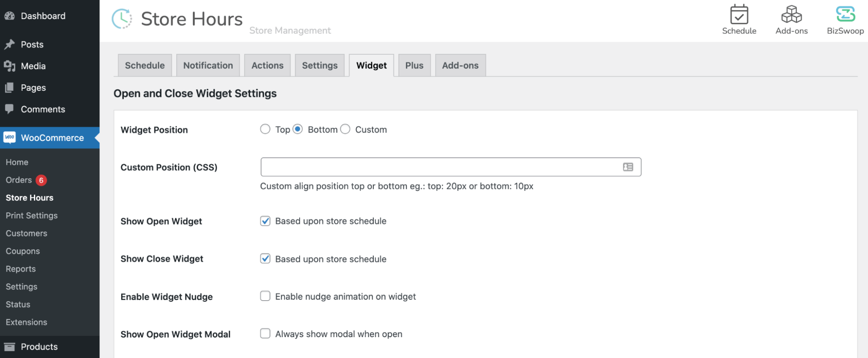868x358 pixels.
Task: Check Always show modal when open
Action: pyautogui.click(x=265, y=334)
